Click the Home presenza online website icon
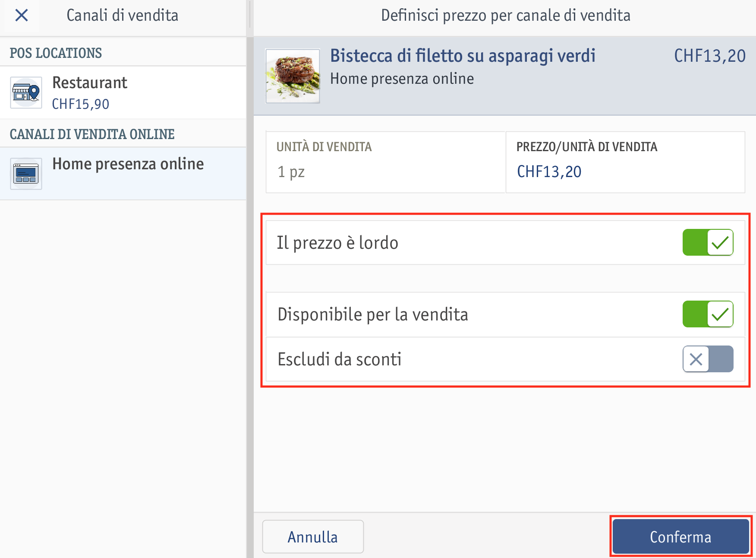756x558 pixels. point(26,174)
